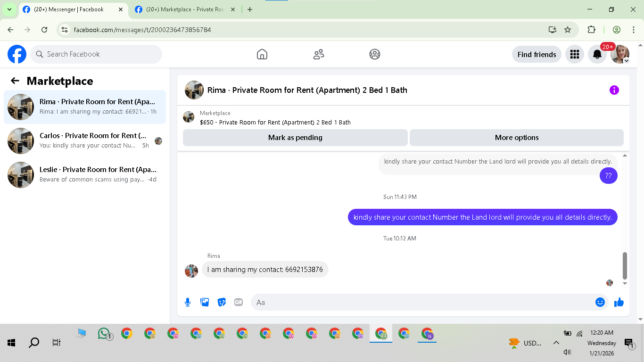Screen dimensions: 644x362
Task: Bookmark this page with the star icon
Action: point(568,30)
